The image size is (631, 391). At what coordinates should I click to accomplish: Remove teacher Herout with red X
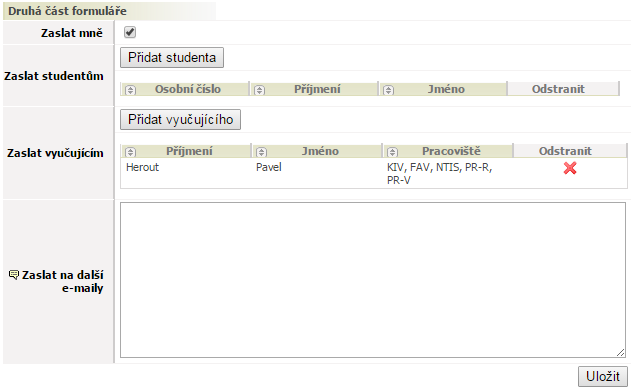(x=570, y=168)
